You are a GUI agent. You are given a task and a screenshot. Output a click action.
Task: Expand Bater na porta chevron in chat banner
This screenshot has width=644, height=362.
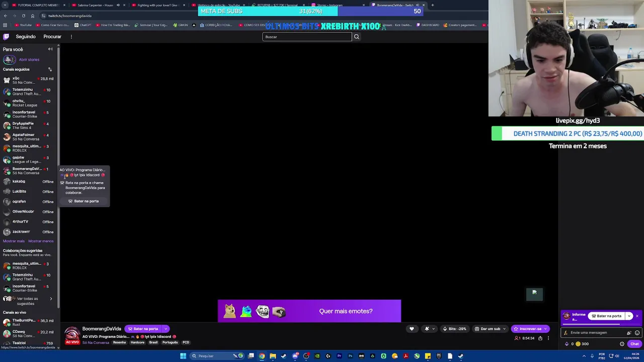tap(629, 316)
